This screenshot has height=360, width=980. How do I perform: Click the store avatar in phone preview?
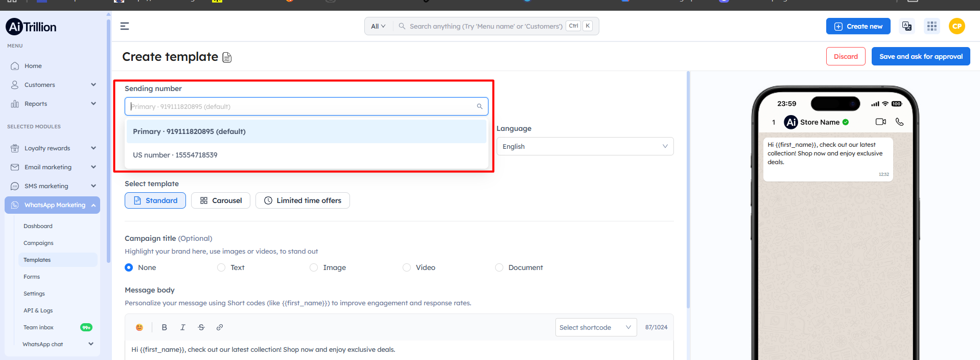791,122
